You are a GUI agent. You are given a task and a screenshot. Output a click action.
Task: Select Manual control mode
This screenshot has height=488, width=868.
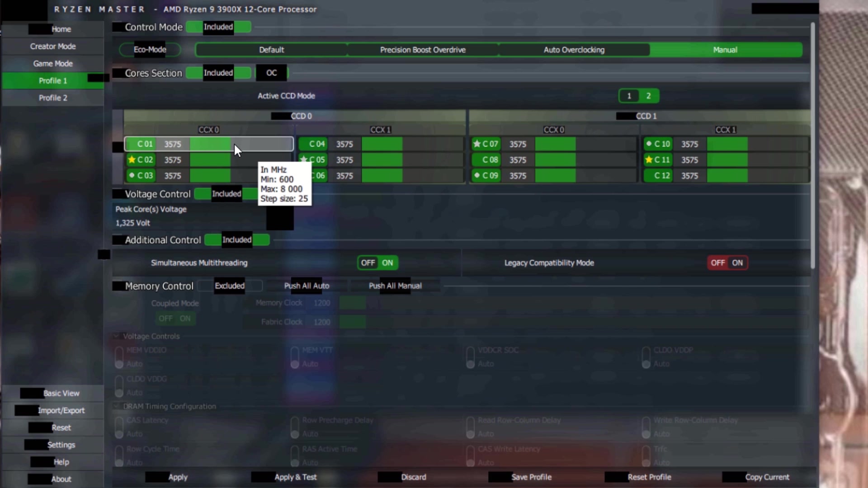(x=726, y=50)
